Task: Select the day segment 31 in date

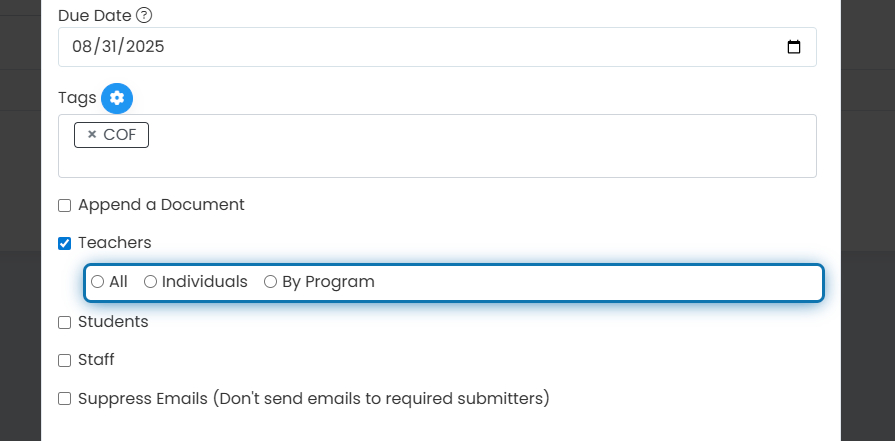Action: pos(111,47)
